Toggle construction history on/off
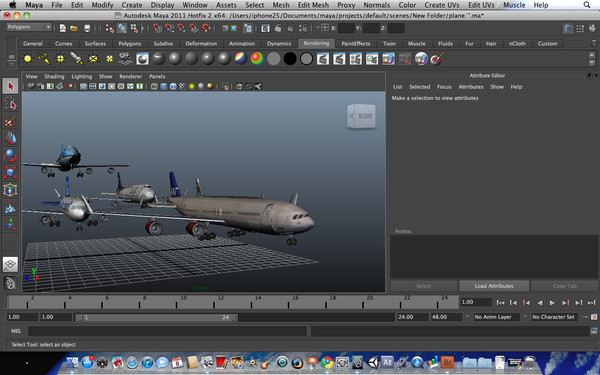The height and width of the screenshot is (375, 600). pyautogui.click(x=248, y=28)
